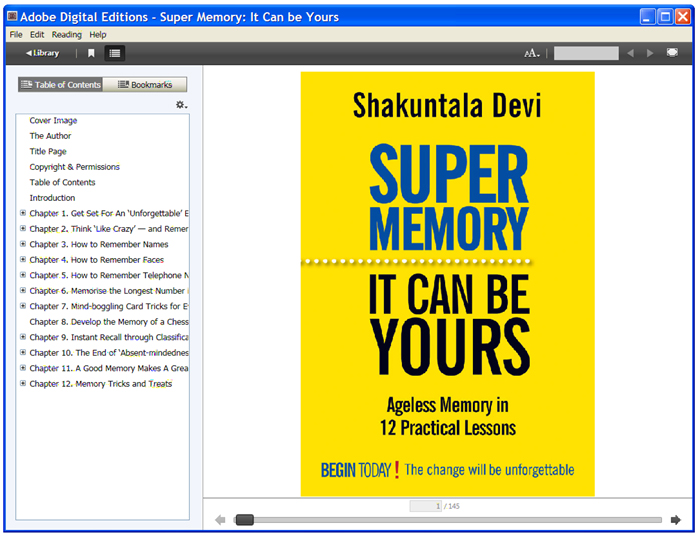Open the Edit menu
Screen dimensions: 700x539
[37, 34]
